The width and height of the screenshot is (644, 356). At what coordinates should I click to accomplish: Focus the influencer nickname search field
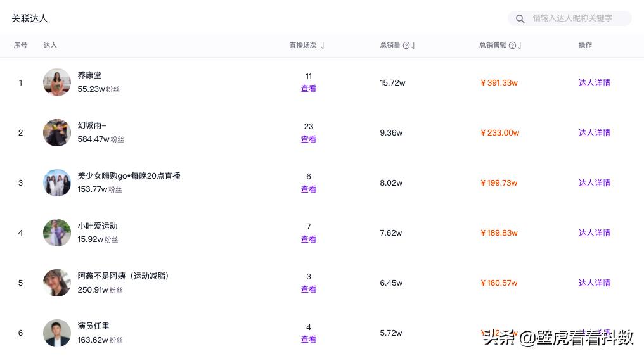coord(570,18)
